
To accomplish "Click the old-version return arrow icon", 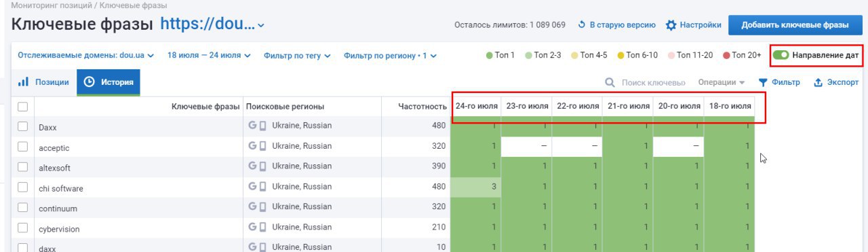I will [x=582, y=25].
